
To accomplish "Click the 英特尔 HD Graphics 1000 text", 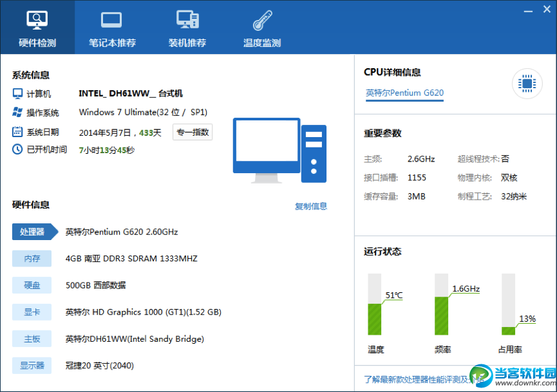I will pyautogui.click(x=144, y=312).
